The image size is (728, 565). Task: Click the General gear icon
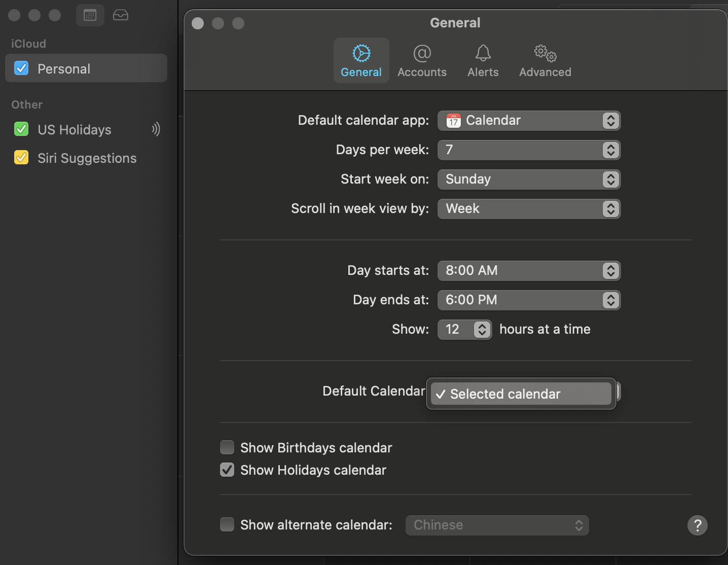pyautogui.click(x=361, y=53)
